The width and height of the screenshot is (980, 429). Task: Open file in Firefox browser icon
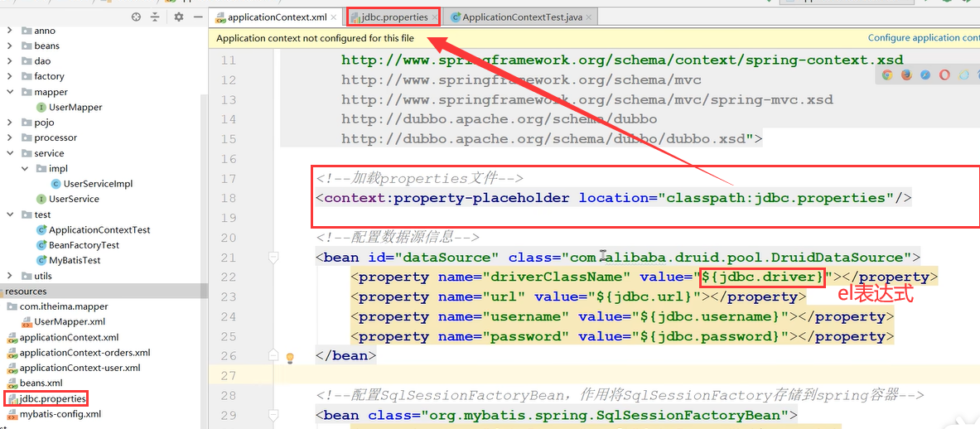(x=906, y=75)
